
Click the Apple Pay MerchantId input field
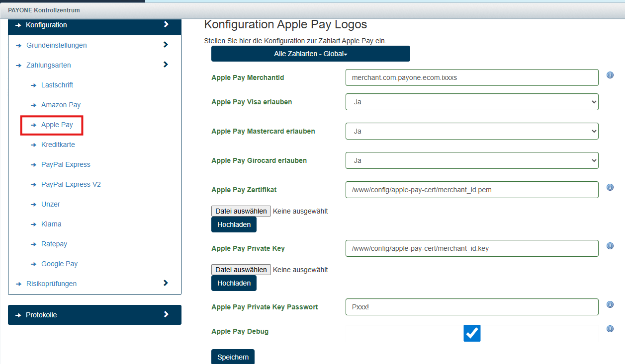[472, 77]
